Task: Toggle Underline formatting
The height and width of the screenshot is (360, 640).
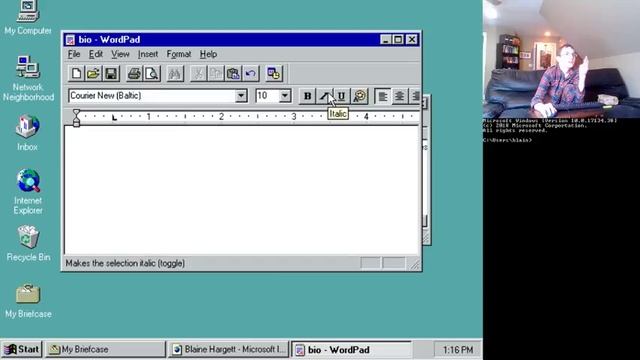Action: click(x=342, y=96)
